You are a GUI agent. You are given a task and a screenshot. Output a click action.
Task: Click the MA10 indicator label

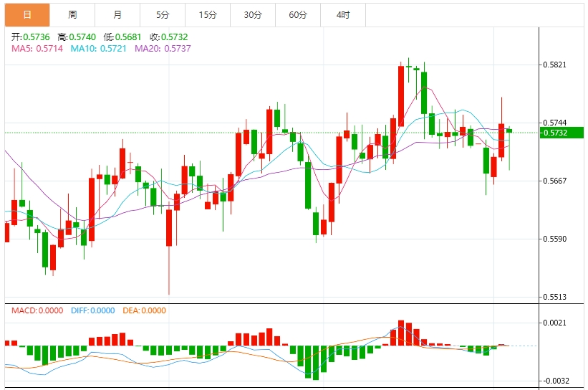point(99,49)
